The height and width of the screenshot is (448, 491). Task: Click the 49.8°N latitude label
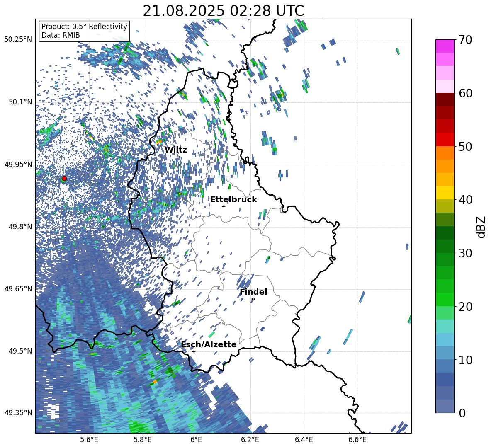point(20,227)
